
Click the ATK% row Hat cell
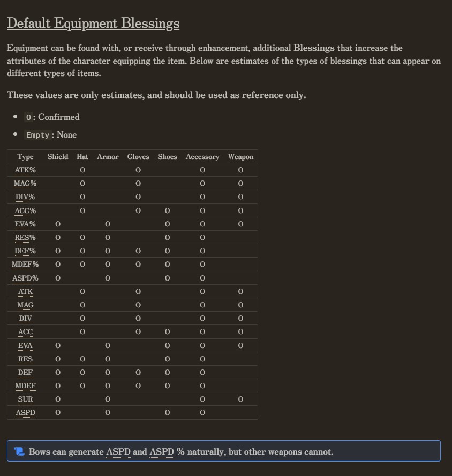pos(82,170)
